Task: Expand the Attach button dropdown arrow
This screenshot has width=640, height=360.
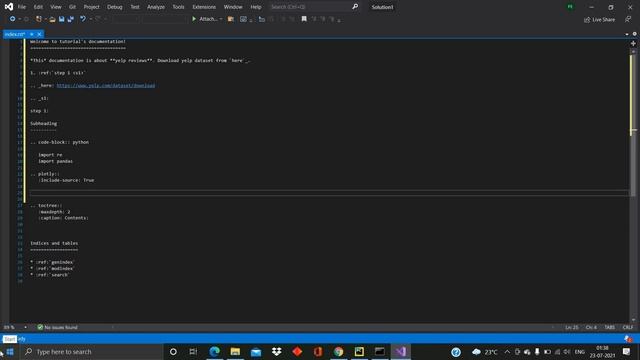Action: (221, 19)
